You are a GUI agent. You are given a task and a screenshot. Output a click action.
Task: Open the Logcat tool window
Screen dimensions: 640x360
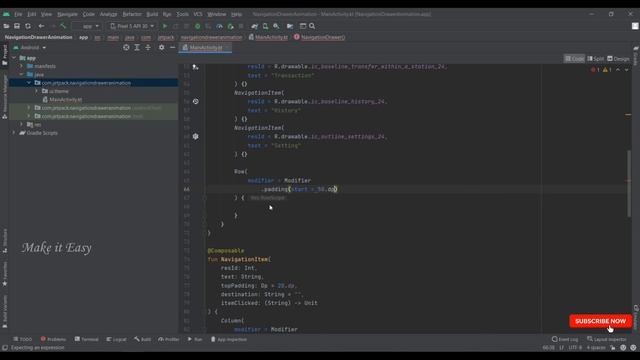point(116,339)
